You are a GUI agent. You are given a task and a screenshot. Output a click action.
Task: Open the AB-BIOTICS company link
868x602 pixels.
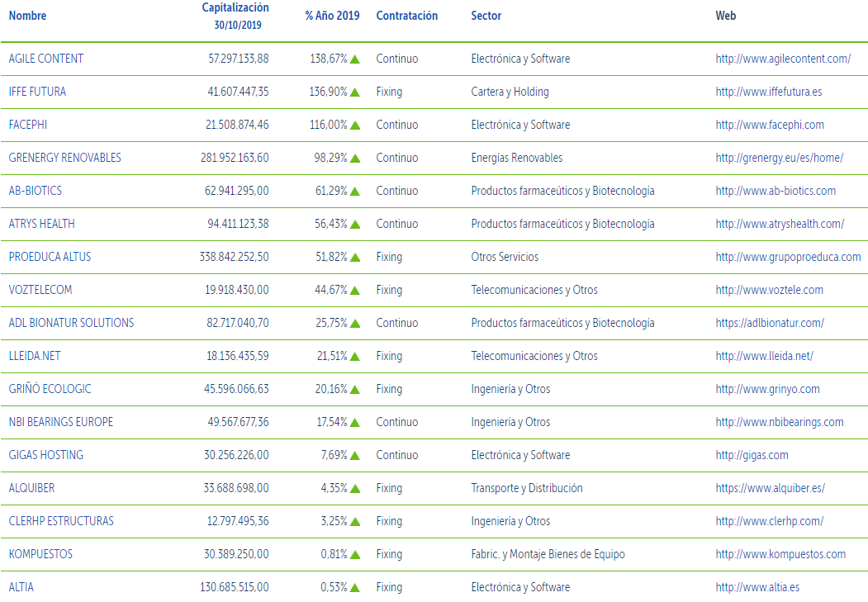[36, 191]
